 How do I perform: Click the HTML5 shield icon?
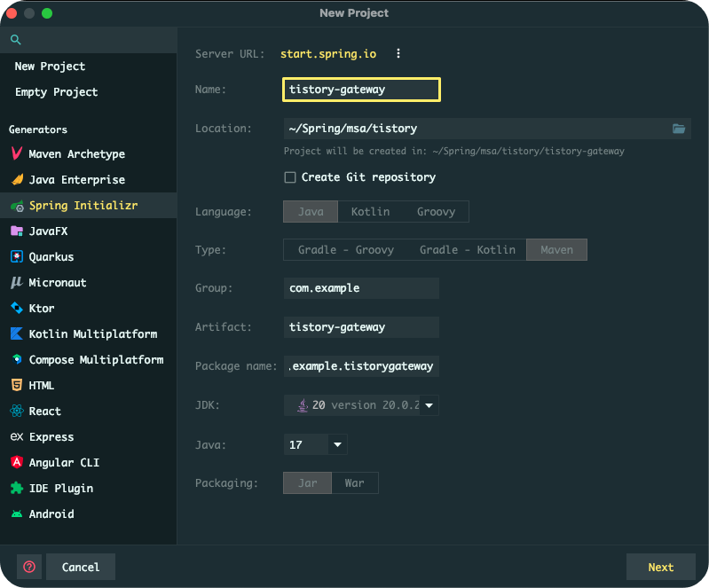17,385
